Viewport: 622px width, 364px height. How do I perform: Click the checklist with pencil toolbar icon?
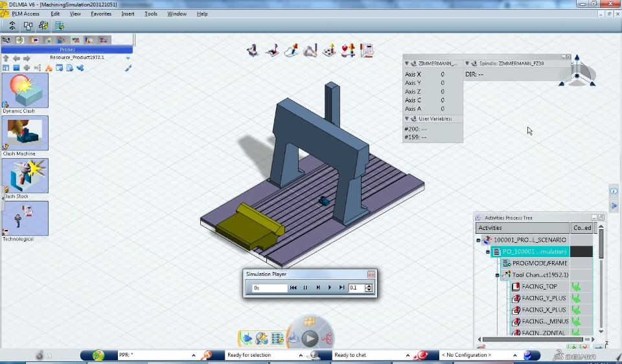(60, 26)
